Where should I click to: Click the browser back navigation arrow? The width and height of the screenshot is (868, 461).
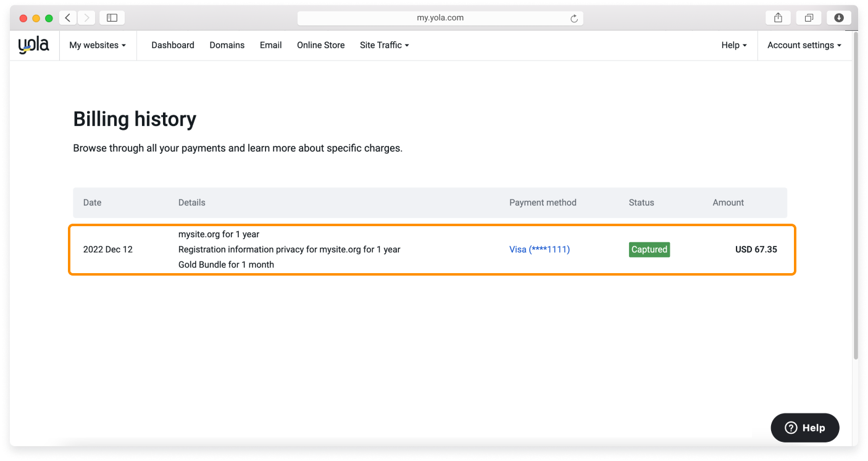click(67, 17)
